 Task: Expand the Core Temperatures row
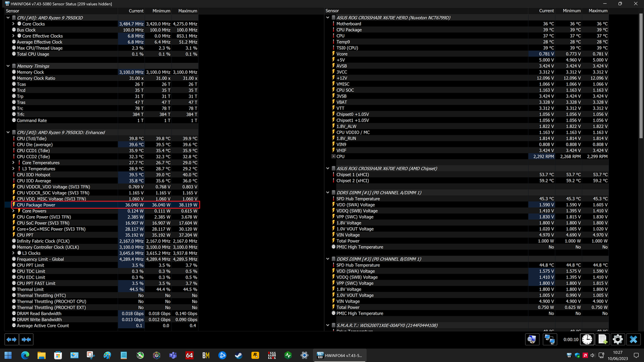pyautogui.click(x=14, y=162)
